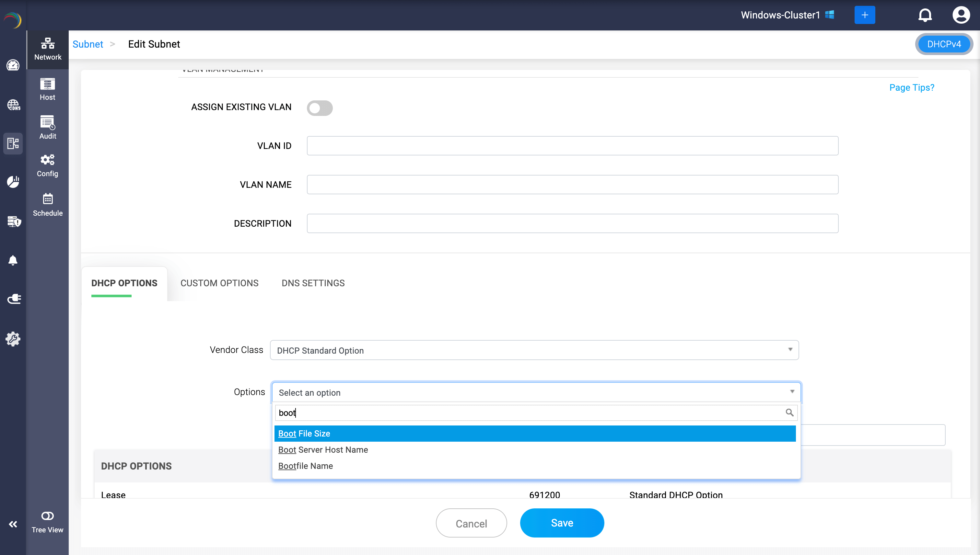
Task: Switch to the Custom Options tab
Action: click(x=219, y=283)
